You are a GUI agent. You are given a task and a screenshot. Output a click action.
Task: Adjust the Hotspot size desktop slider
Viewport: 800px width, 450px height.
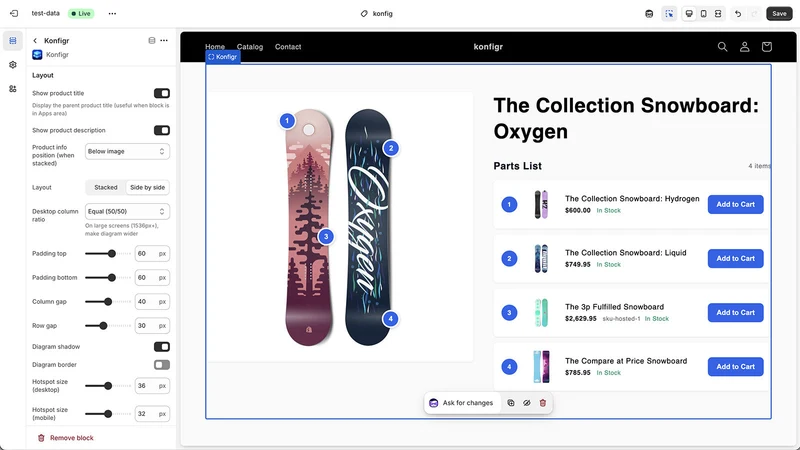[x=108, y=386]
